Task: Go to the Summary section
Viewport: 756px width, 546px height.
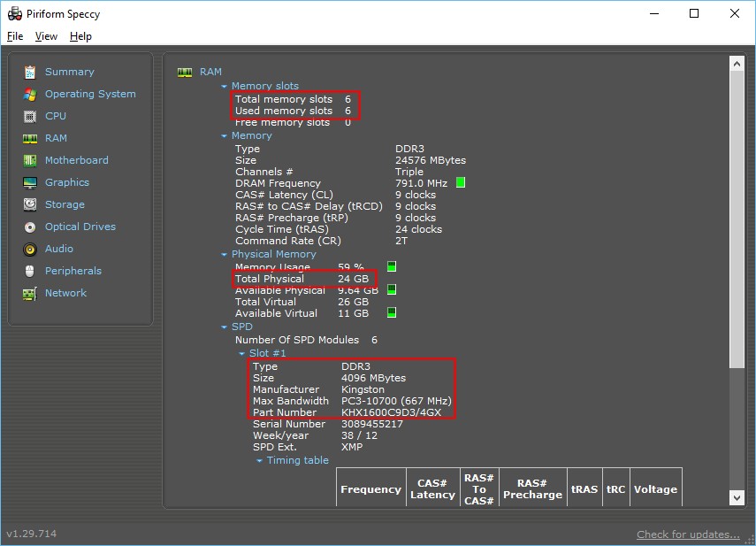Action: point(70,72)
